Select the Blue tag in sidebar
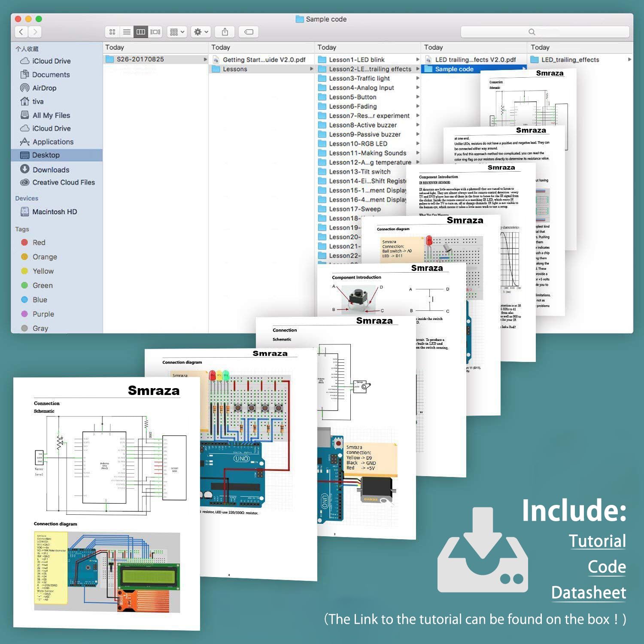 pos(39,300)
